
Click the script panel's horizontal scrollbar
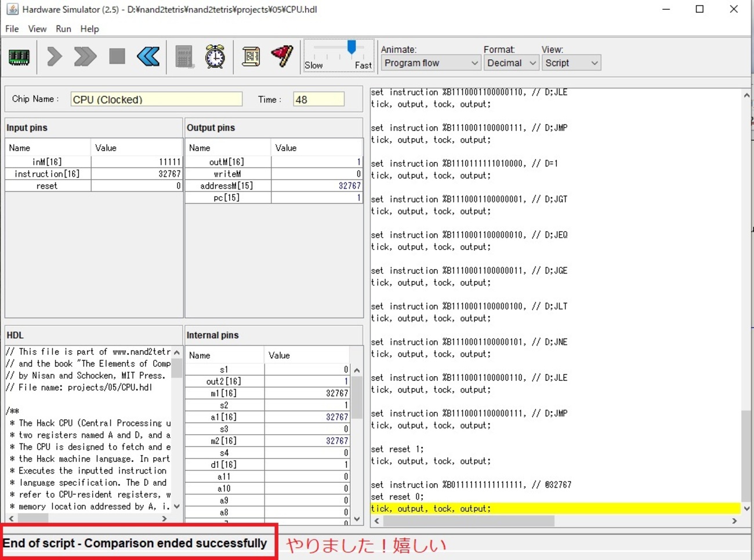pos(469,521)
